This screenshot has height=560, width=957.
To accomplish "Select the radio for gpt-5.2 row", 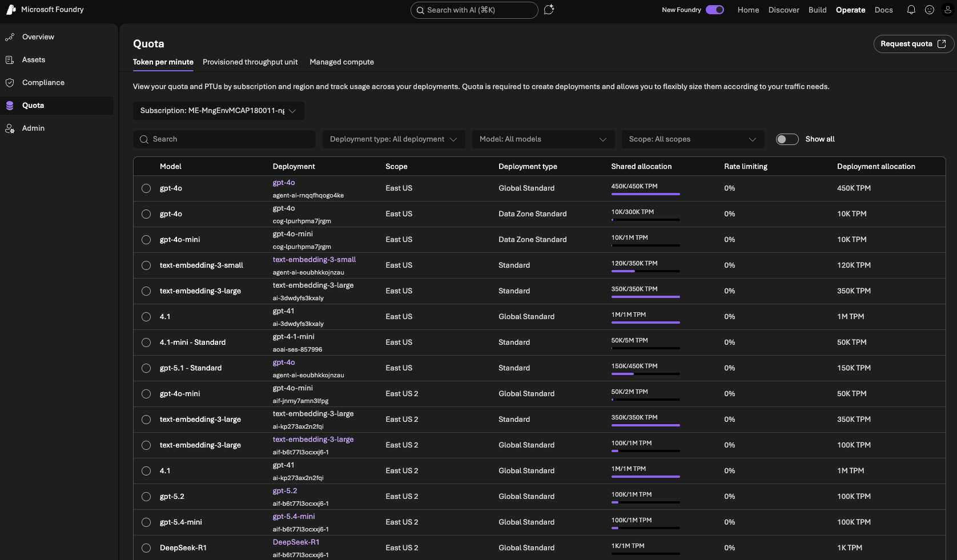I will (146, 497).
